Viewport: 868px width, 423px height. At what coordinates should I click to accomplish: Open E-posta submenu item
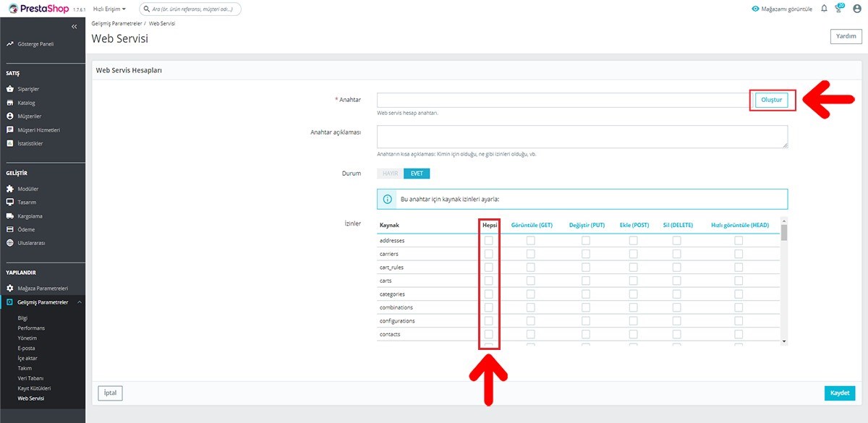tap(26, 348)
